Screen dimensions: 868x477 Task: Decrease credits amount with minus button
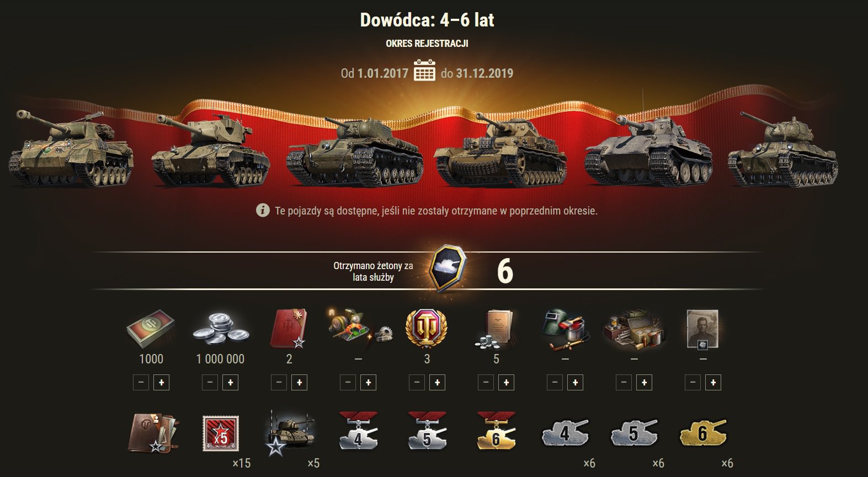point(210,382)
